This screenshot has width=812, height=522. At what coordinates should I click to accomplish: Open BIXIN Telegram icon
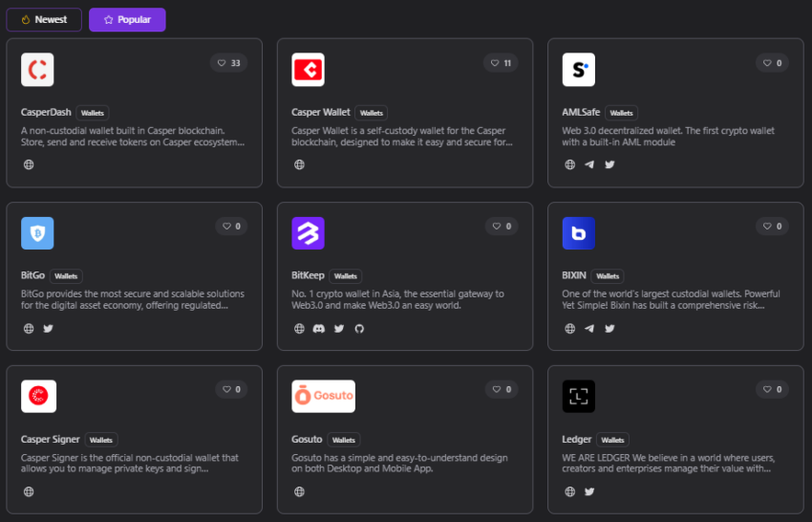[589, 329]
